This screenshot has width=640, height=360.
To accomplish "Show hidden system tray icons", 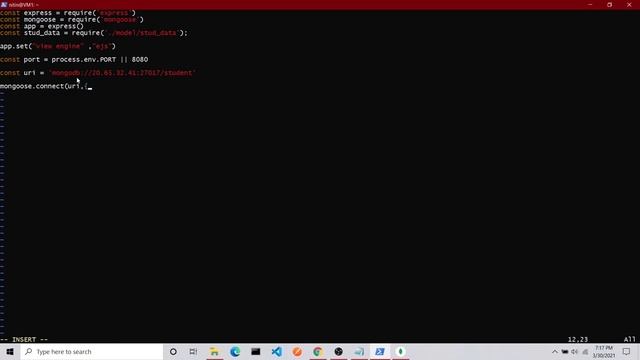I will click(555, 351).
